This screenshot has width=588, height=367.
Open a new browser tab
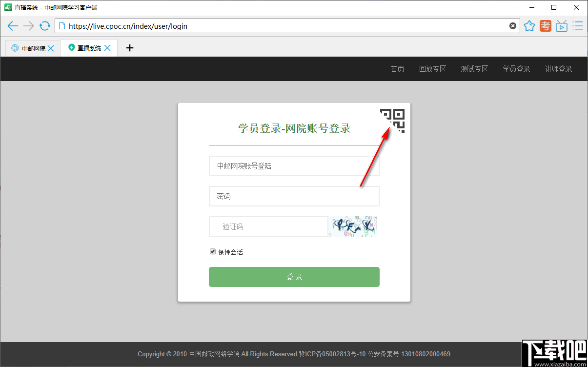(129, 47)
